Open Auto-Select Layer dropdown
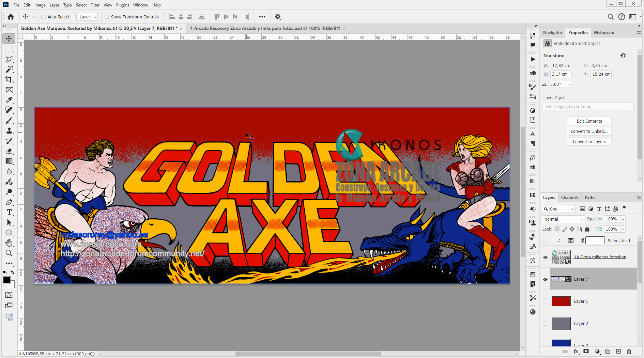Viewport: 644px width, 358px height. 87,17
